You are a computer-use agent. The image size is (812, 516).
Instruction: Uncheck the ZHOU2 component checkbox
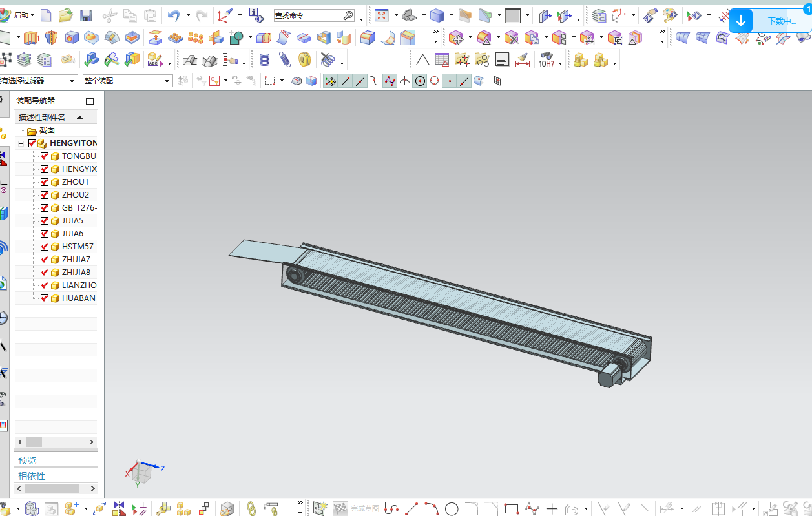click(45, 195)
